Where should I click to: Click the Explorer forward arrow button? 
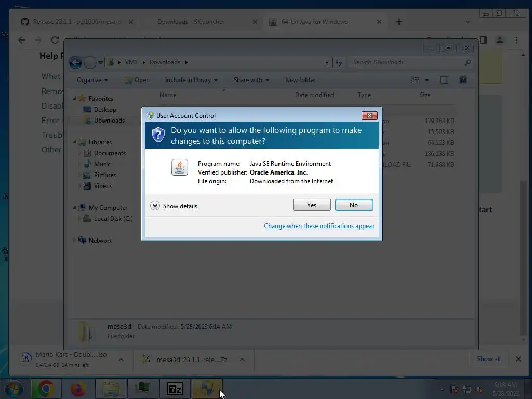click(89, 62)
